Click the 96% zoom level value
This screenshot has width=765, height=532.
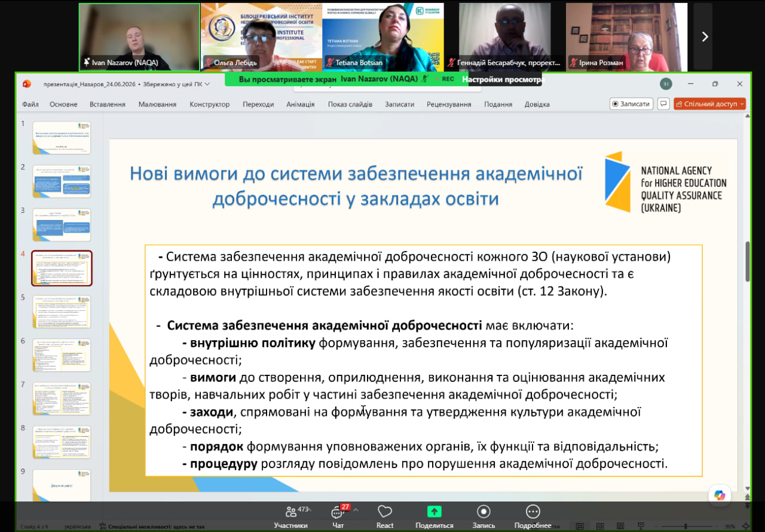pyautogui.click(x=730, y=526)
